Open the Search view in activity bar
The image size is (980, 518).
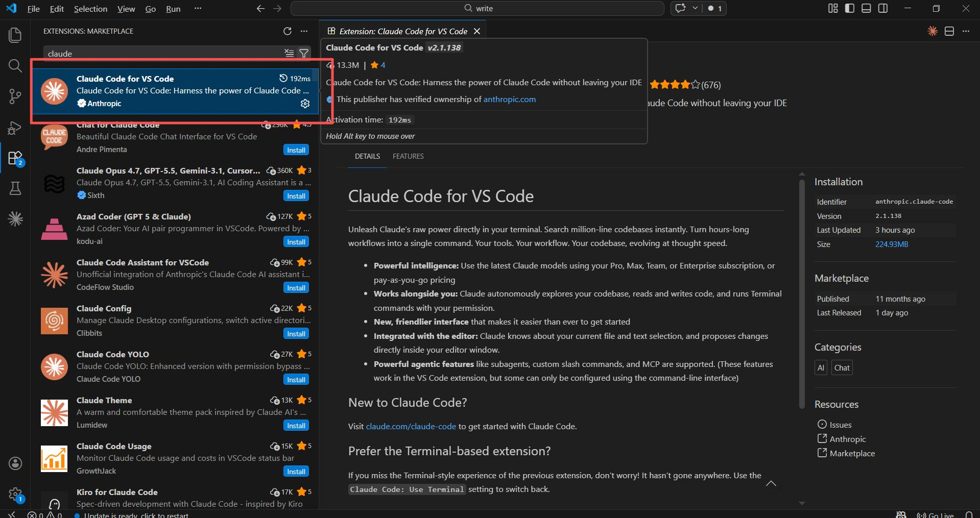pyautogui.click(x=15, y=65)
